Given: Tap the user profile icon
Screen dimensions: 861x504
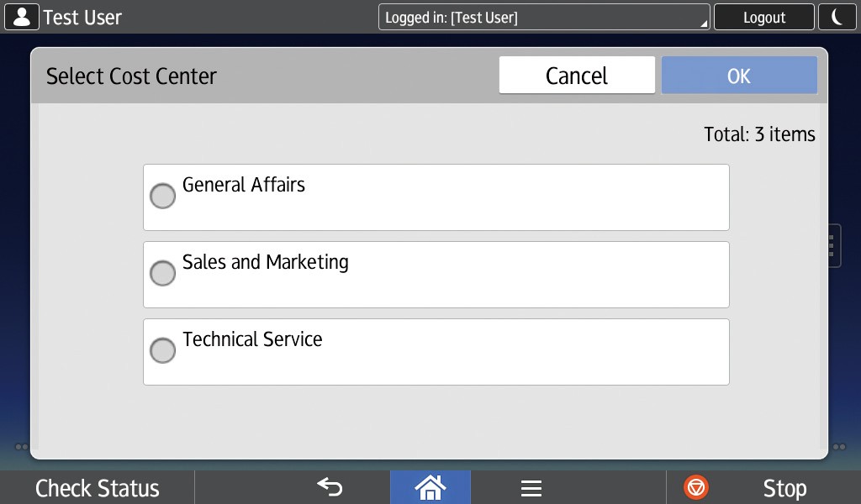Looking at the screenshot, I should (21, 17).
